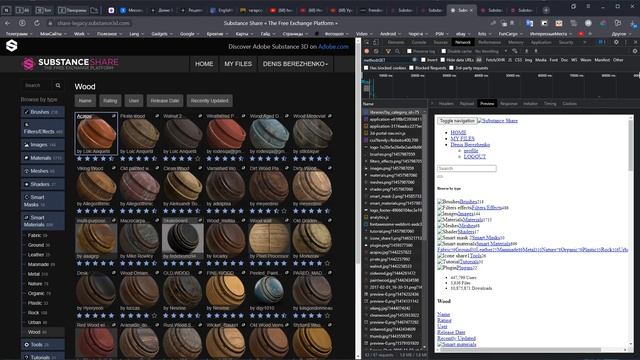The height and width of the screenshot is (360, 640).
Task: Expand the Video bookmarks folder
Action: tap(364, 34)
